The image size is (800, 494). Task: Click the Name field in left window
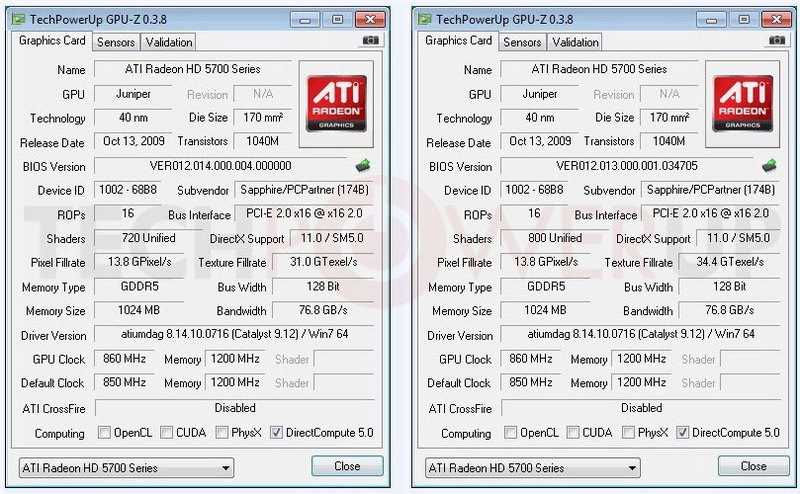pos(193,69)
